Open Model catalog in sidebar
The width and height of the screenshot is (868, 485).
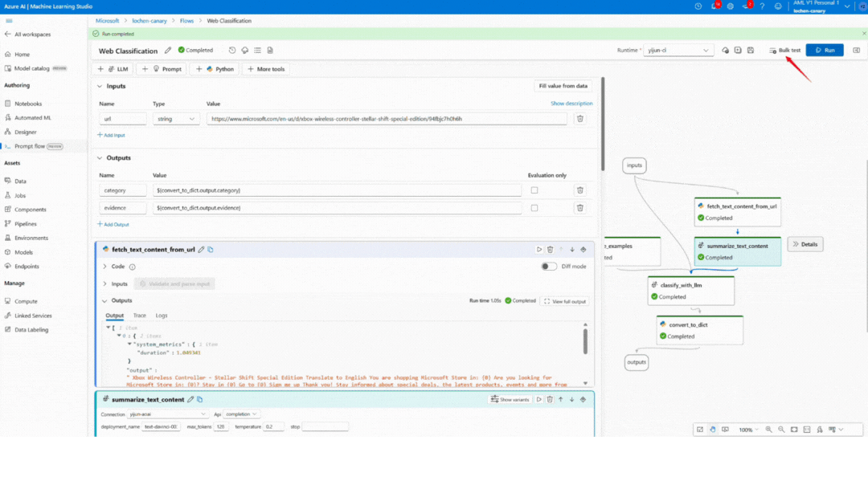tap(32, 68)
